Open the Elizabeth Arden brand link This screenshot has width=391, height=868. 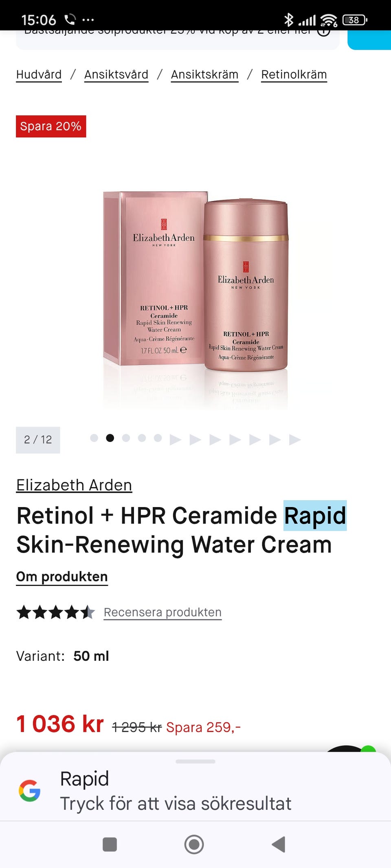(x=74, y=485)
